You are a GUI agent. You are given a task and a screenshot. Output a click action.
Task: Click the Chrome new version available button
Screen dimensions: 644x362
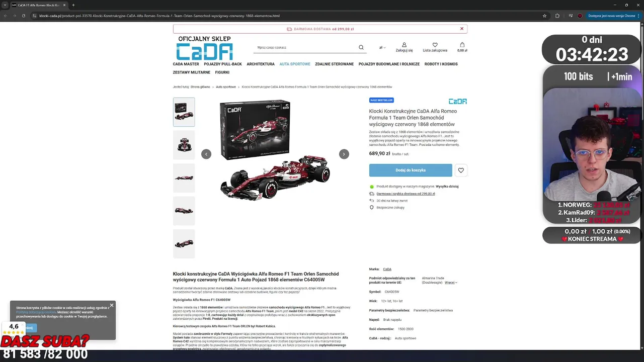(612, 16)
